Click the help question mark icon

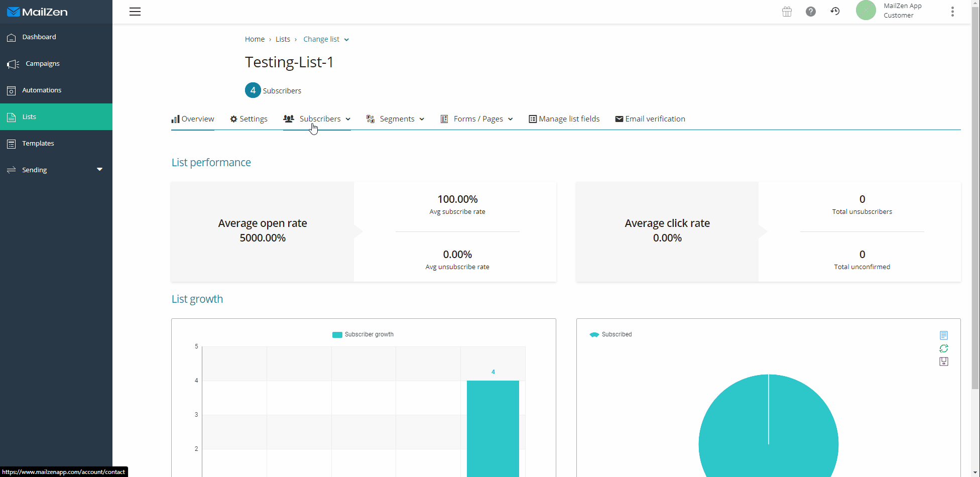pos(811,12)
